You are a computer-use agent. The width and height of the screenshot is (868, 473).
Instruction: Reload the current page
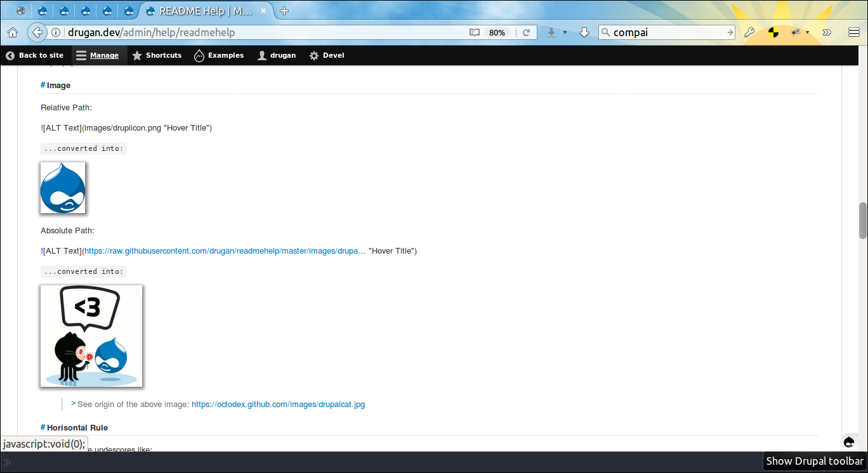click(x=526, y=32)
